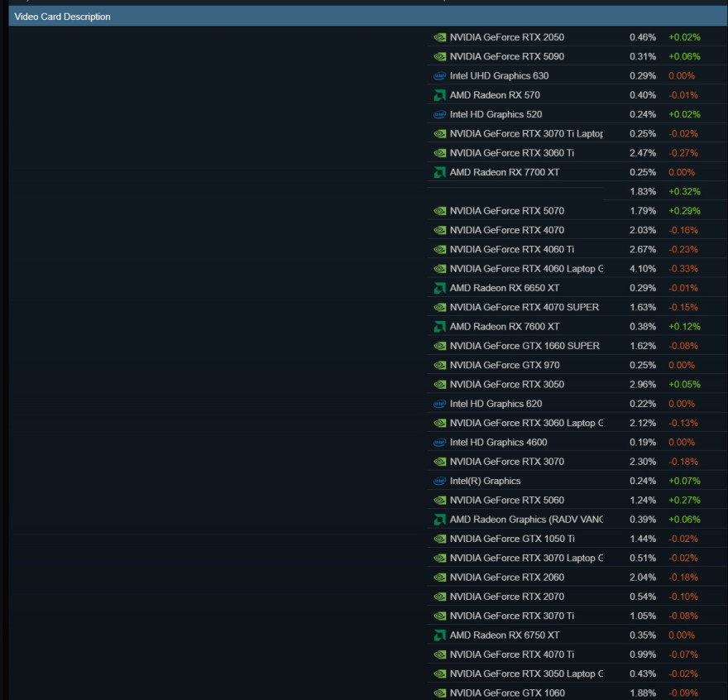The image size is (728, 700).
Task: Select NVIDIA GeForce RTX 3050 name text
Action: pos(506,385)
